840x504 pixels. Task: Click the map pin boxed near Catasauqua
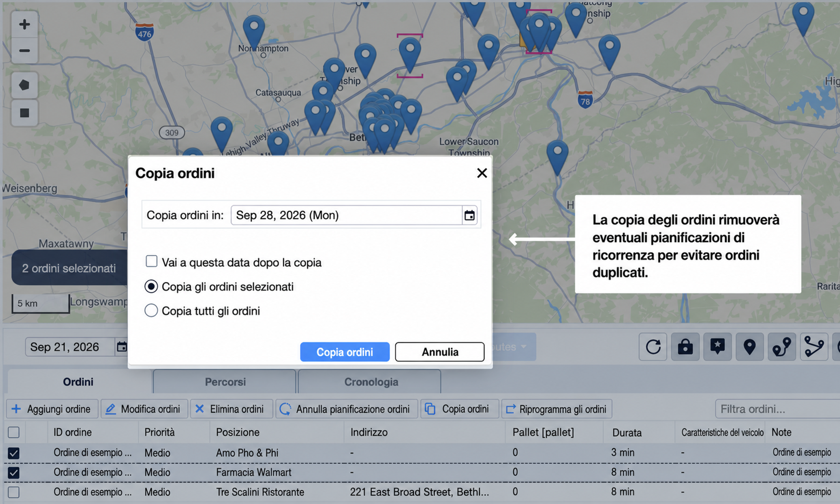click(x=410, y=55)
